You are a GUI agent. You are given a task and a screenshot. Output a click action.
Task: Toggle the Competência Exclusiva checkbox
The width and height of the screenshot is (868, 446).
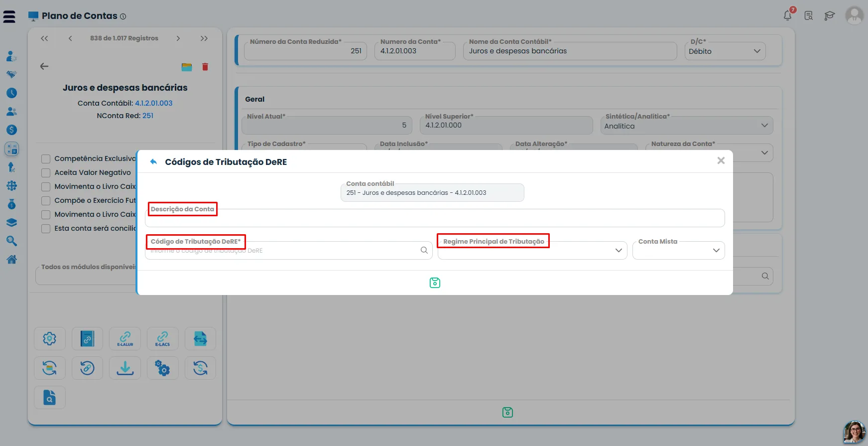tap(46, 159)
